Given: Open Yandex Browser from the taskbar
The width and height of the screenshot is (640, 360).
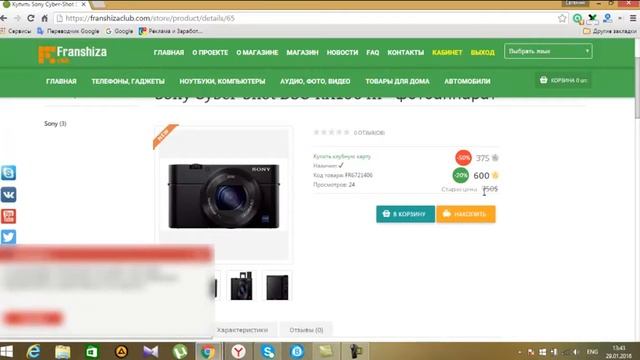Looking at the screenshot, I should pyautogui.click(x=239, y=351).
